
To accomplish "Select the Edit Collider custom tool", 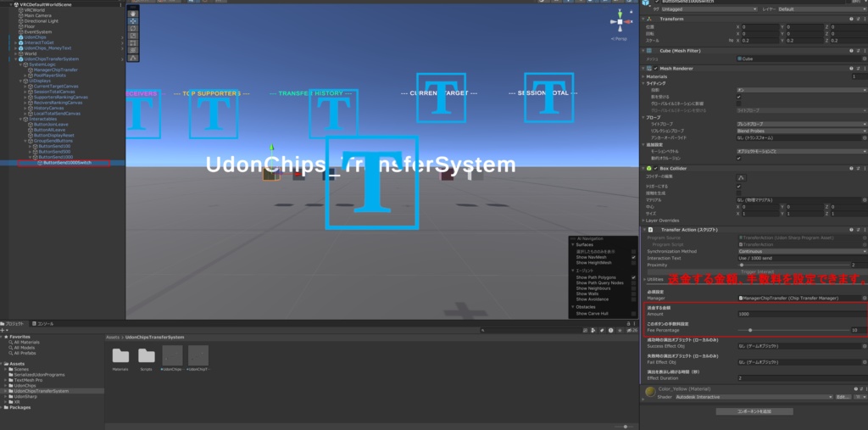I will [133, 58].
